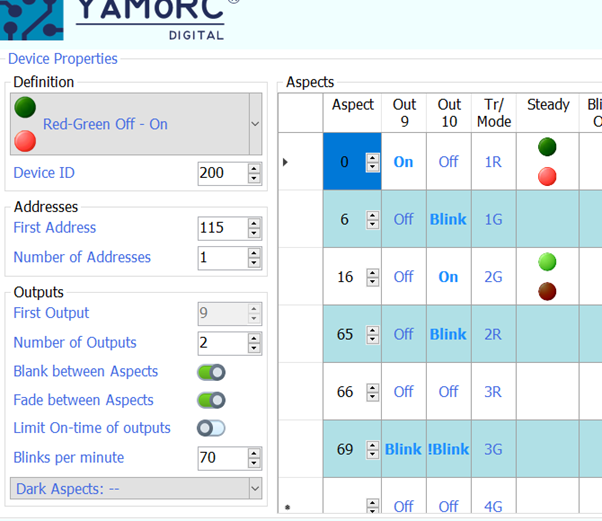Click the Number of Addresses spinner arrows
This screenshot has width=602, height=521.
coord(254,257)
